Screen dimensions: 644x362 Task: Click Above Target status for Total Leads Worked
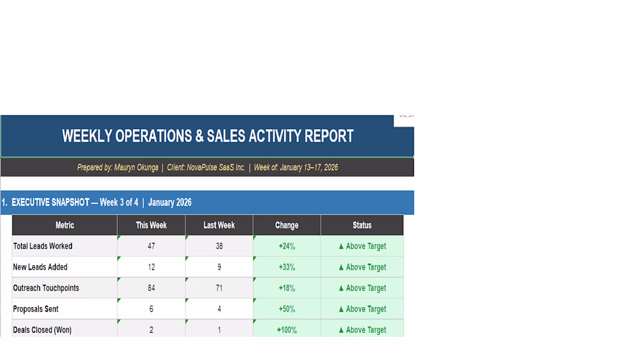362,246
